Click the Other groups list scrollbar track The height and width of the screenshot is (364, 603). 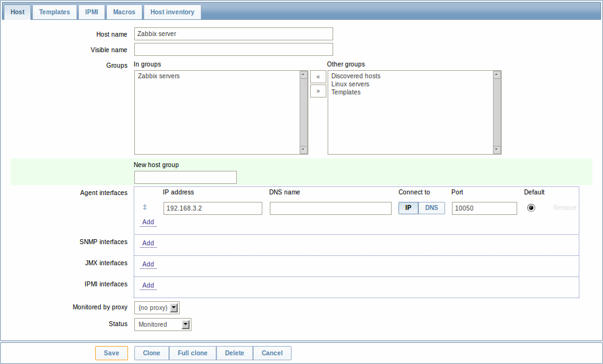[x=497, y=112]
